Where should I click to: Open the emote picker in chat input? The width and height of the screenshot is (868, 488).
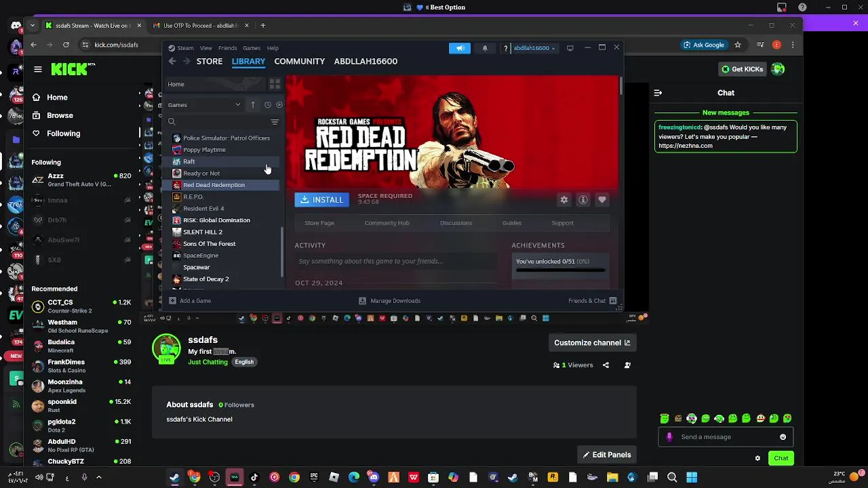click(783, 437)
